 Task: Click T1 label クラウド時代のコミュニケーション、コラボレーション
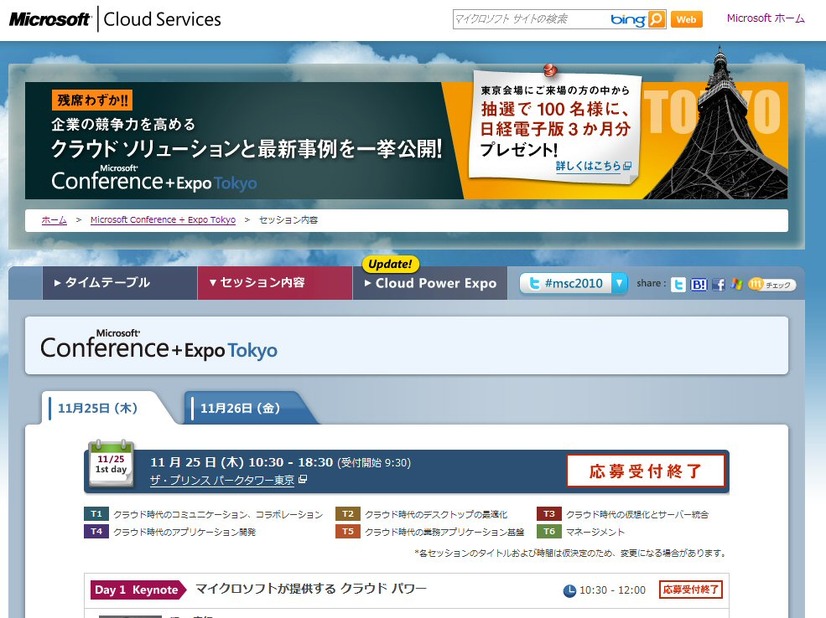pos(218,515)
